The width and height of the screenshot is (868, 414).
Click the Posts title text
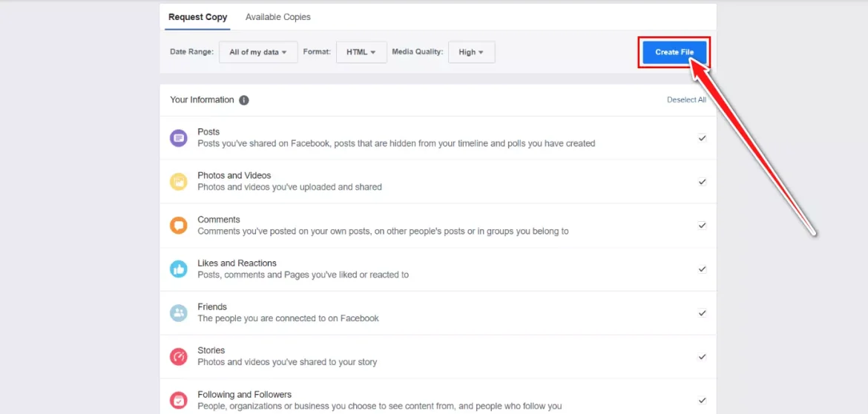208,132
